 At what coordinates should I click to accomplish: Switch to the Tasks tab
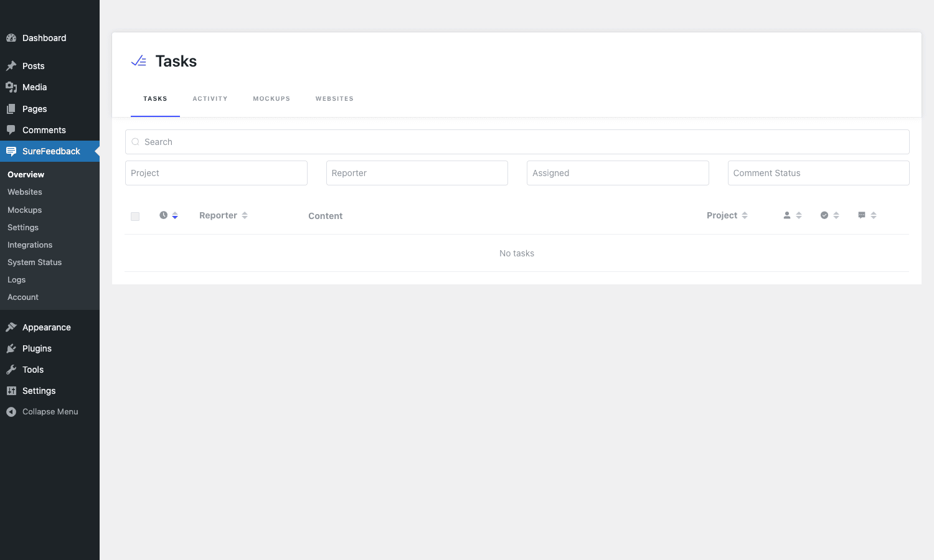coord(155,99)
